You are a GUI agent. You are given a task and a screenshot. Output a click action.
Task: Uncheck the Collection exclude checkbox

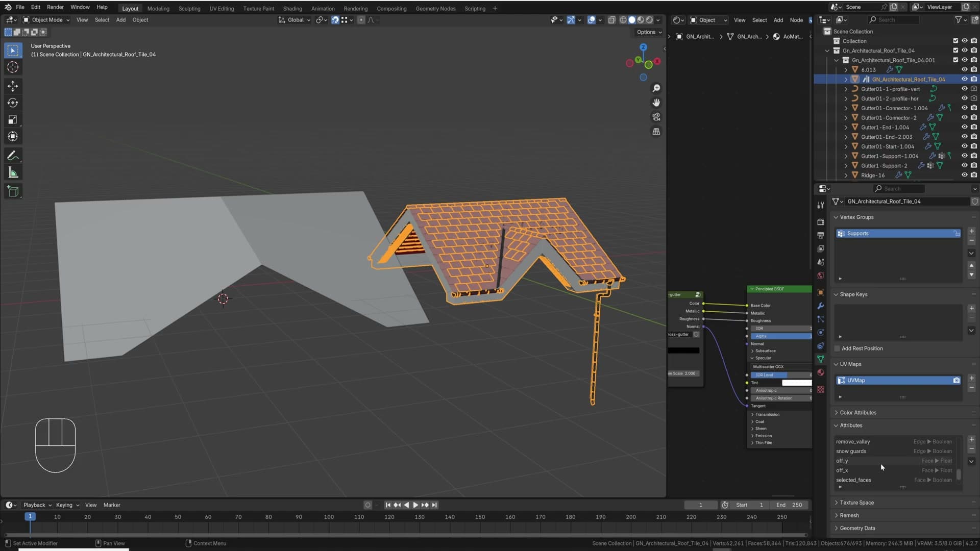(x=955, y=41)
